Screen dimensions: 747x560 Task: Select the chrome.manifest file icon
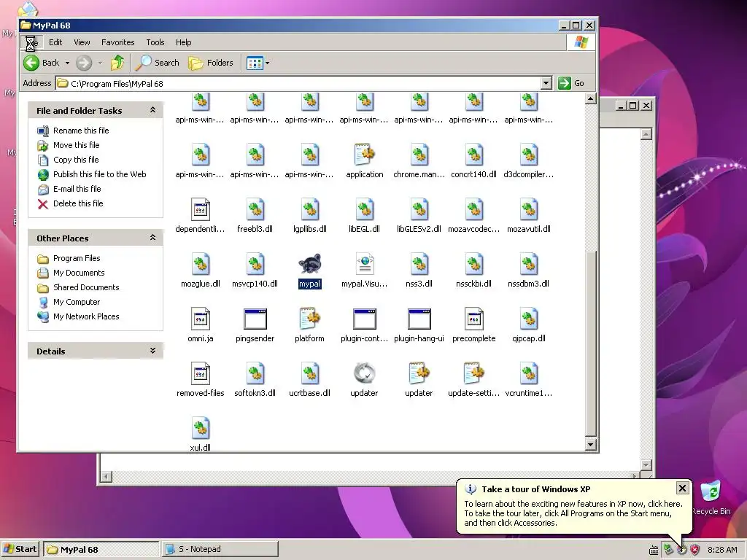[419, 155]
